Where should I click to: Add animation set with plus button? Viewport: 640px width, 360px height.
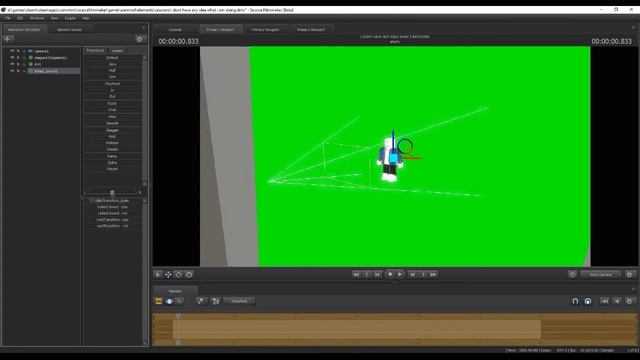(x=8, y=39)
